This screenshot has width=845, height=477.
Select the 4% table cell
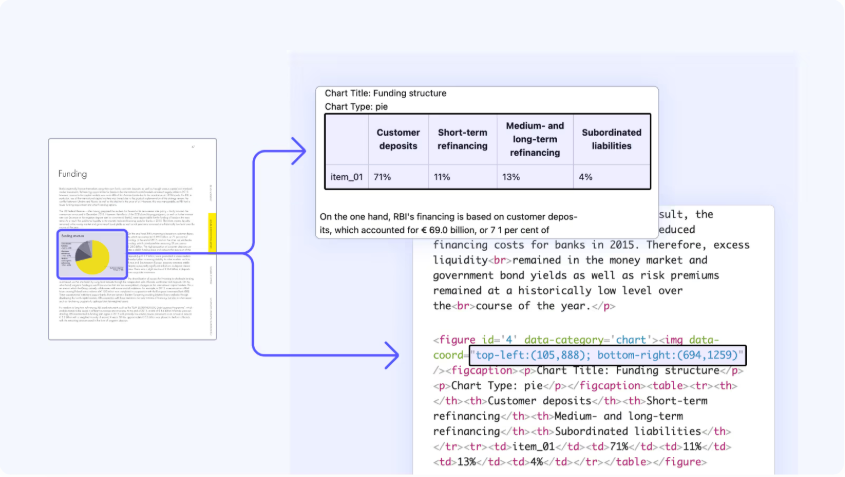coord(612,177)
